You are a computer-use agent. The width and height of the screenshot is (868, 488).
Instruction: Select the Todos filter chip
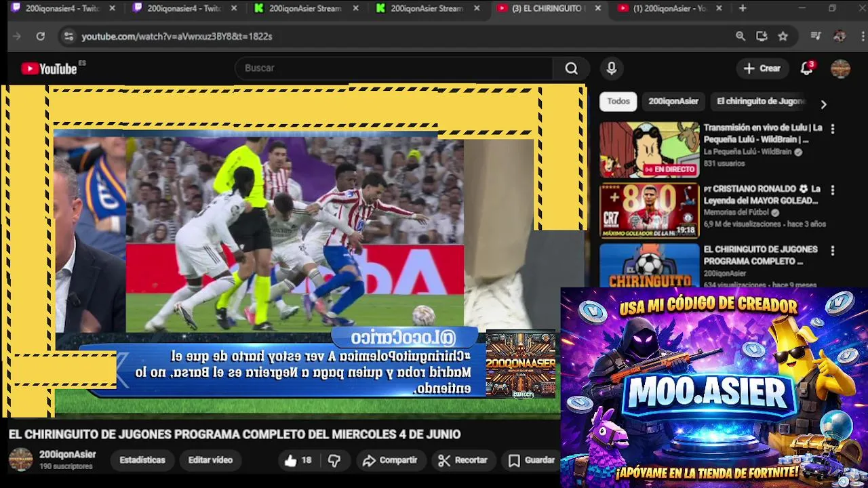point(618,101)
